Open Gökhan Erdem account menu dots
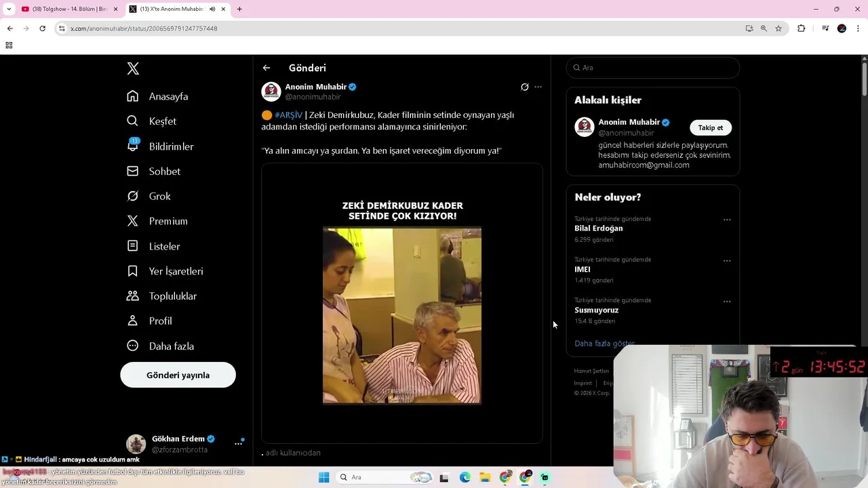868x488 pixels. pyautogui.click(x=239, y=443)
